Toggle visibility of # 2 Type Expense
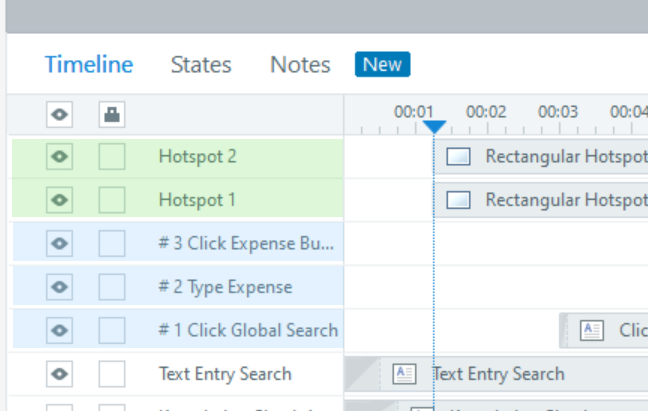The image size is (648, 411). 60,287
